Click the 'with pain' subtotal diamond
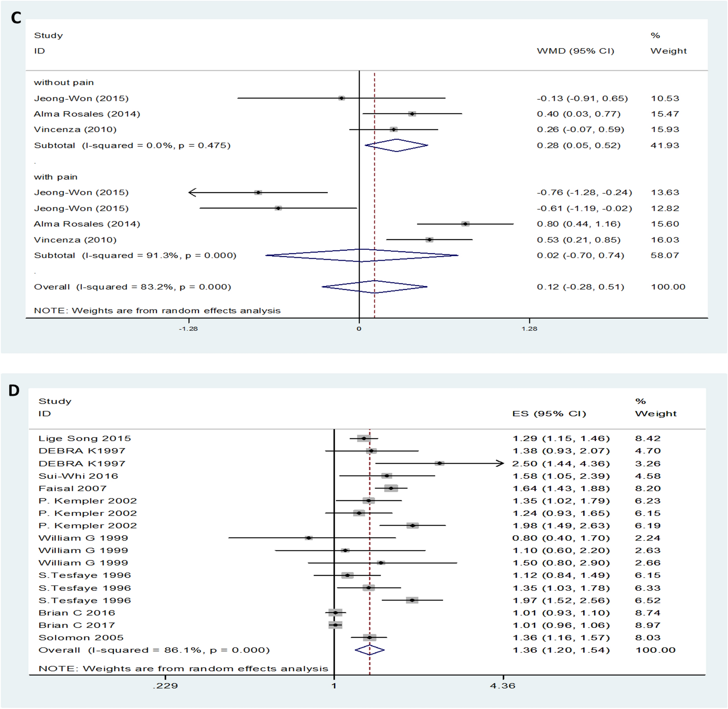The image size is (728, 709). 361,255
